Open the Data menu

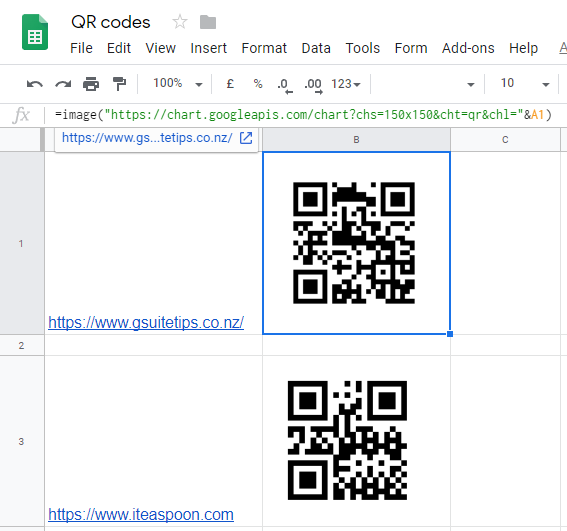316,48
